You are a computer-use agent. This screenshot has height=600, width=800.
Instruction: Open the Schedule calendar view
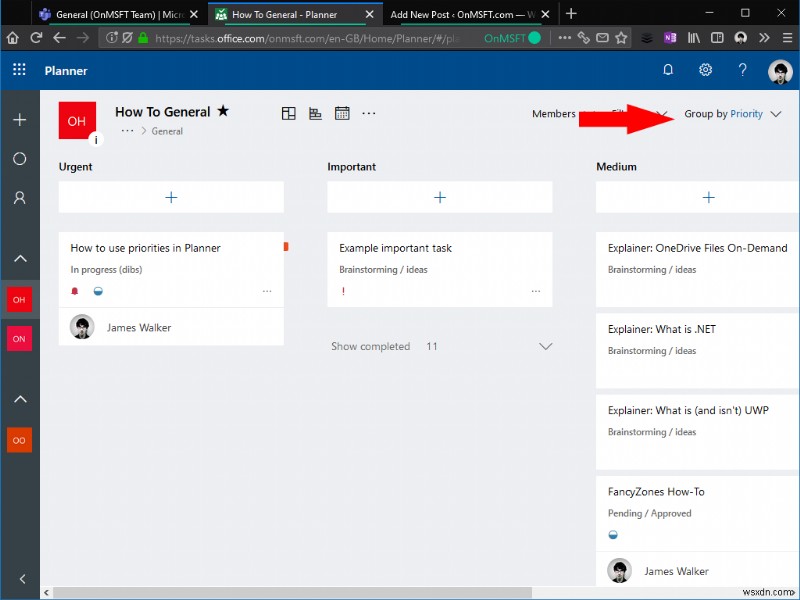tap(341, 113)
